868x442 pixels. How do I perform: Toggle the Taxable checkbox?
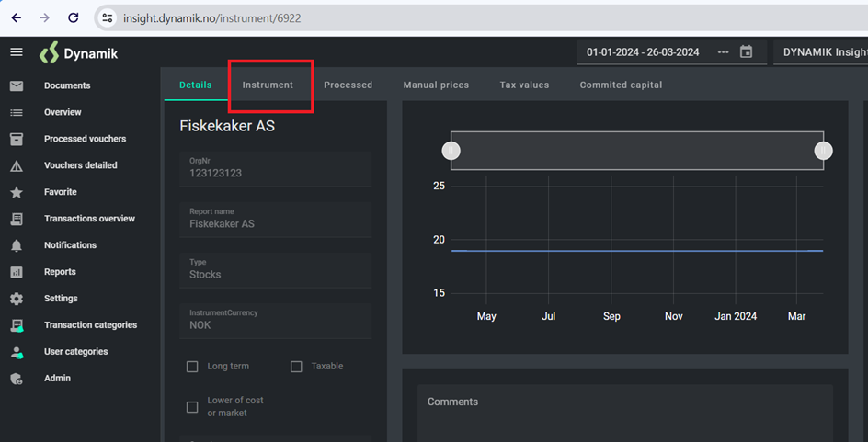(x=296, y=367)
